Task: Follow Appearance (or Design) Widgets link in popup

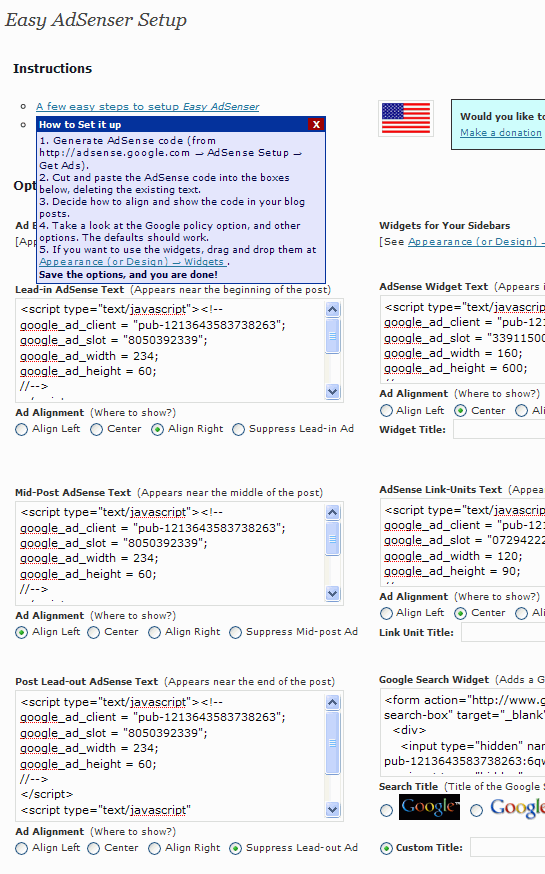Action: [133, 261]
